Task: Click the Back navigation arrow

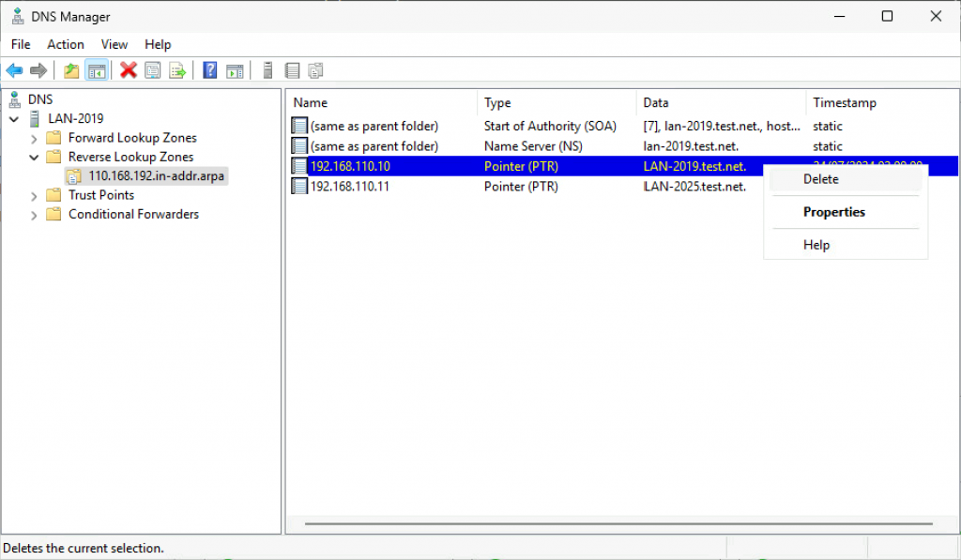Action: pyautogui.click(x=13, y=69)
